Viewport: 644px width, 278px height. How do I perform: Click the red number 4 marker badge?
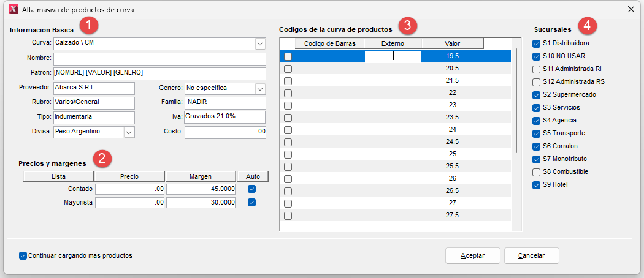[x=588, y=26]
